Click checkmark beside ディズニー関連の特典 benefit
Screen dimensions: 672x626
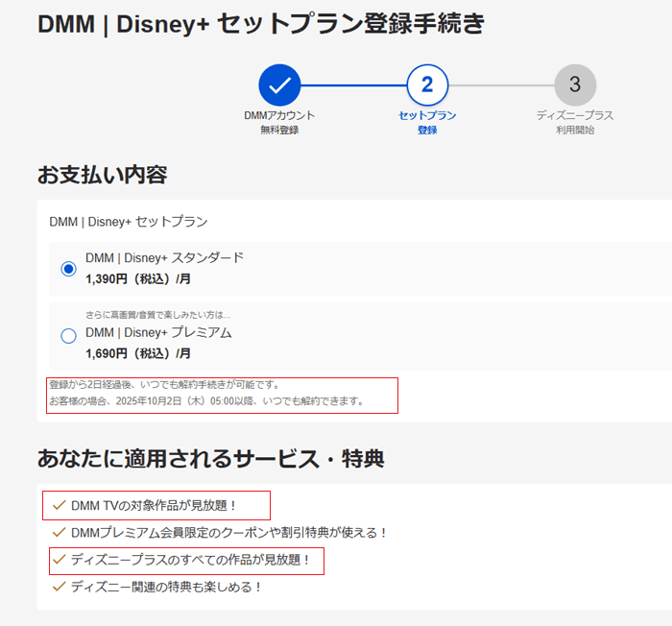[x=59, y=586]
